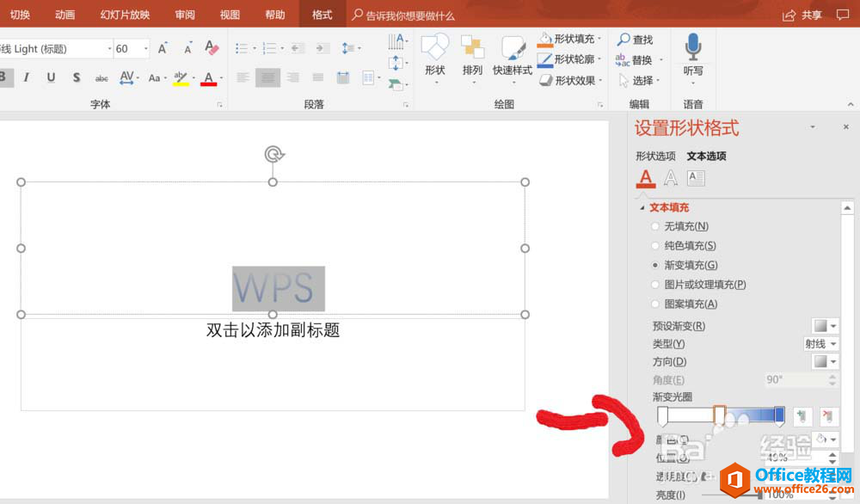860x504 pixels.
Task: Apply italic formatting to the text
Action: (26, 77)
